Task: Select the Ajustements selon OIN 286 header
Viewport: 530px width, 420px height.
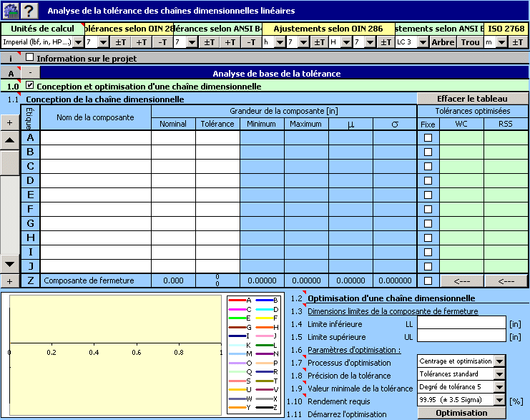Action: [328, 29]
